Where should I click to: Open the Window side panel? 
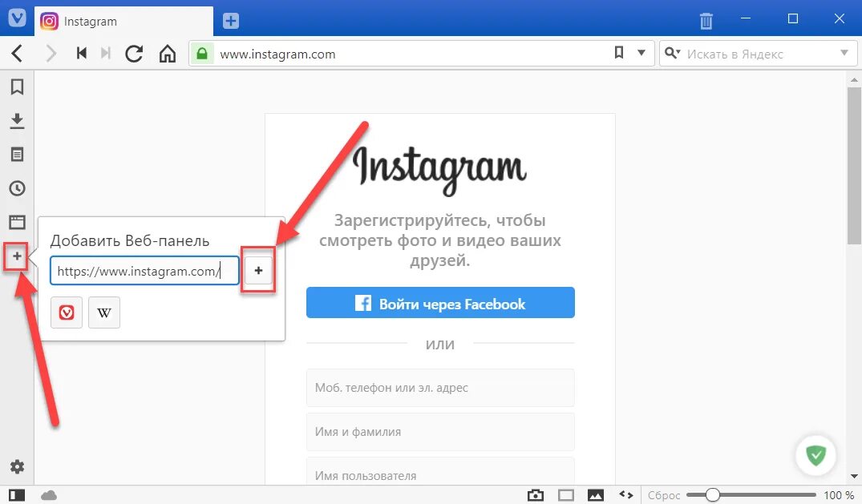tap(17, 222)
